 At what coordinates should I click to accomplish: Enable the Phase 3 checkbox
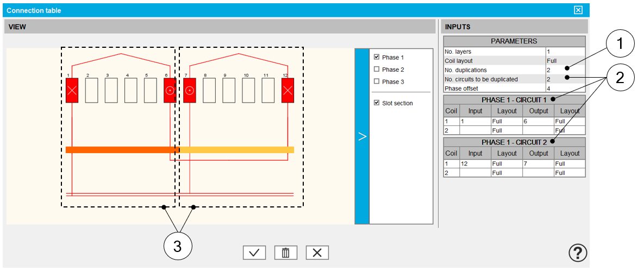[x=377, y=81]
